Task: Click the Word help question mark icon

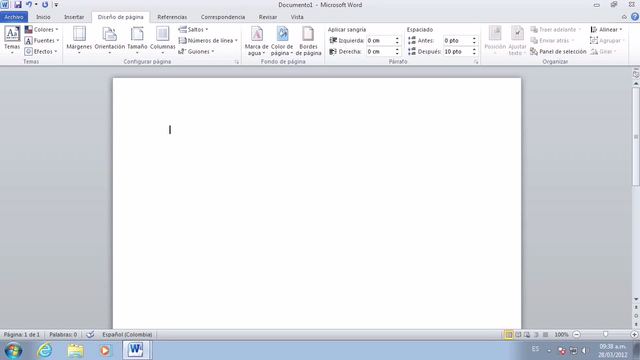Action: pos(635,17)
